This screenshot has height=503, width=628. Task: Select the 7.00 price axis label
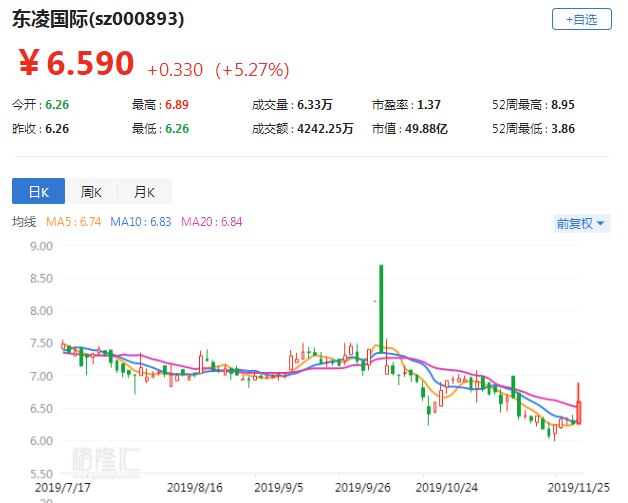click(x=41, y=376)
